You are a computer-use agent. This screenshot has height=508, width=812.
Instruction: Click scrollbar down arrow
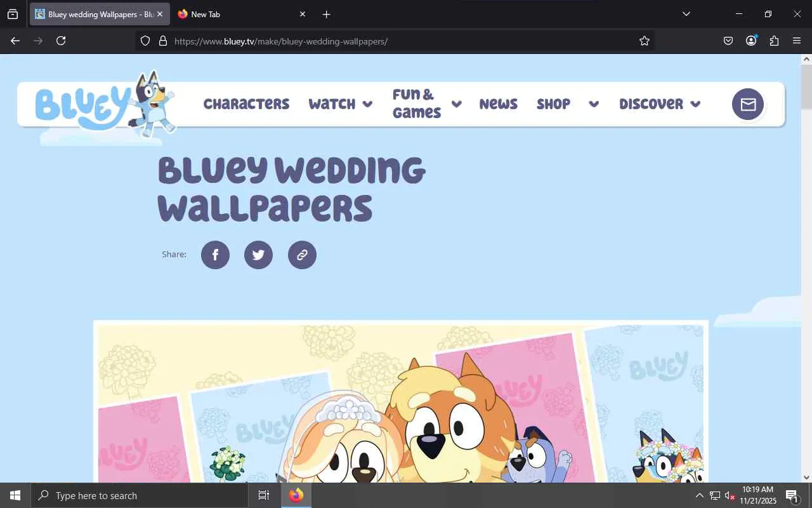[806, 478]
